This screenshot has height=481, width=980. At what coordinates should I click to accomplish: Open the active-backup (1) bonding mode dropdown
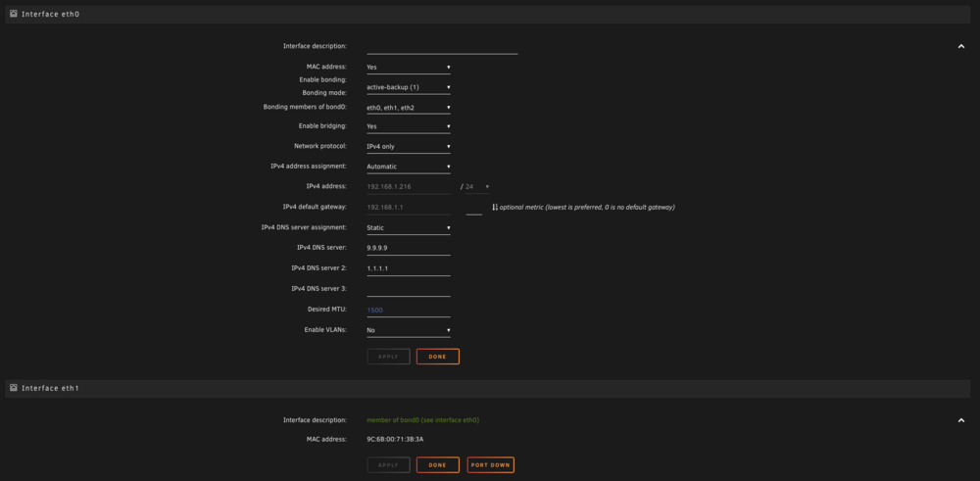tap(408, 87)
